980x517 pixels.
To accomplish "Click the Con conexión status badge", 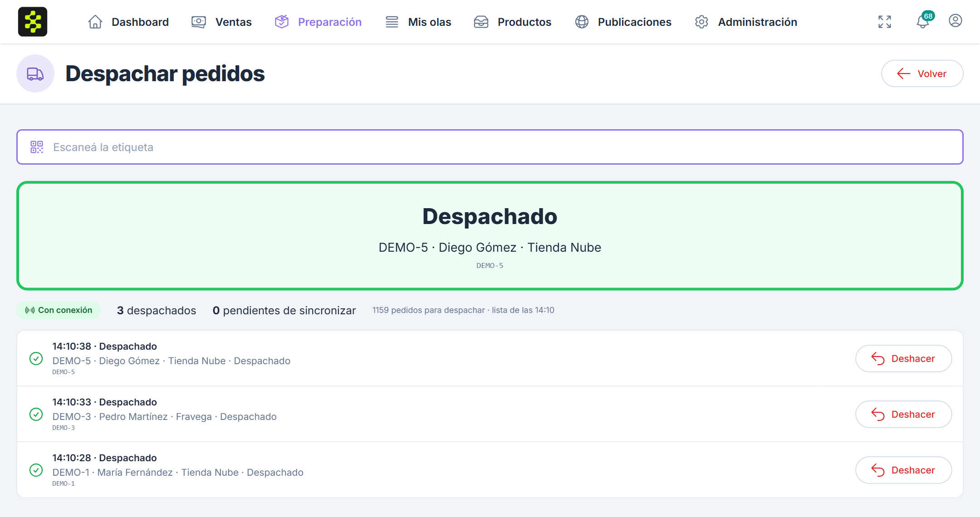I will coord(59,310).
